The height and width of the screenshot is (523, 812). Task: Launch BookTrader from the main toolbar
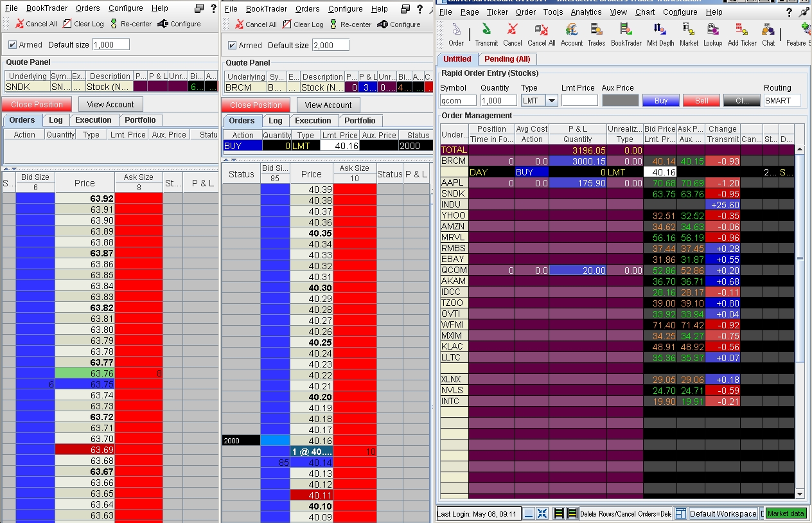(626, 34)
